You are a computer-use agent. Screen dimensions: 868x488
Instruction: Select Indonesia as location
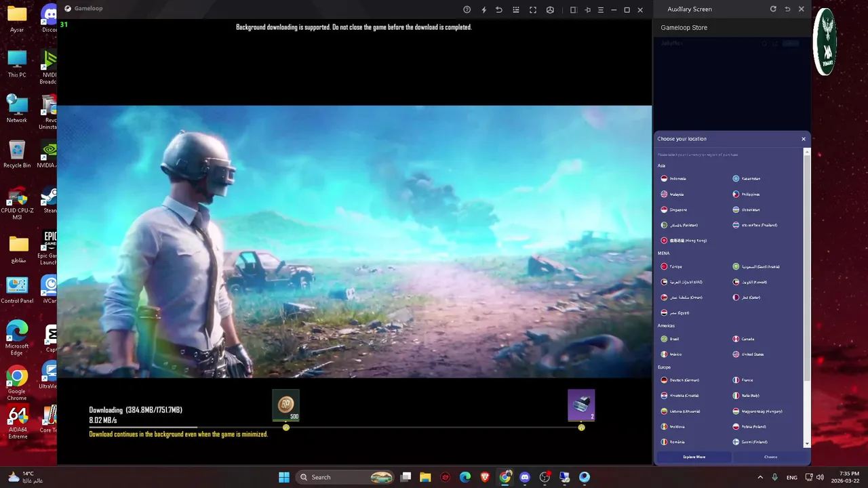click(x=673, y=178)
